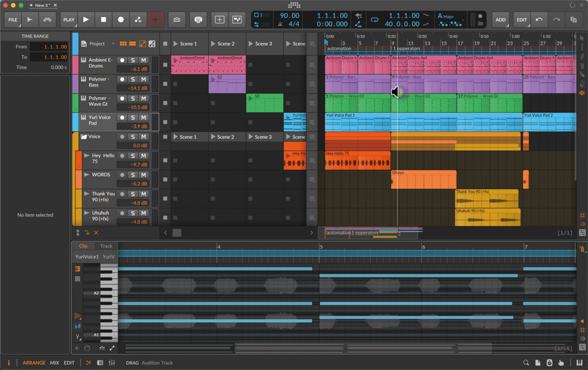Click the stacked-lines automation icon in toolbar

pyautogui.click(x=177, y=20)
